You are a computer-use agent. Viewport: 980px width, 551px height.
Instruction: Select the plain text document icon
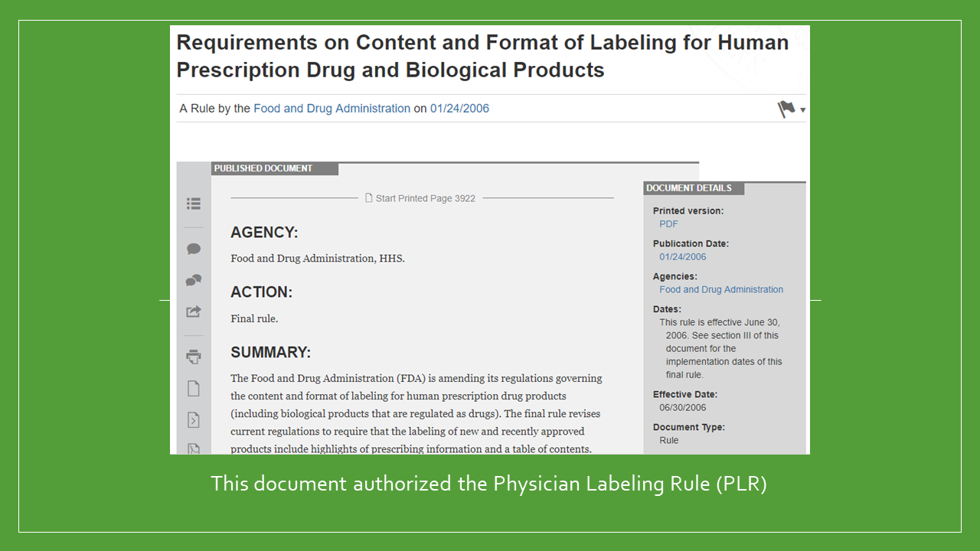[x=193, y=388]
